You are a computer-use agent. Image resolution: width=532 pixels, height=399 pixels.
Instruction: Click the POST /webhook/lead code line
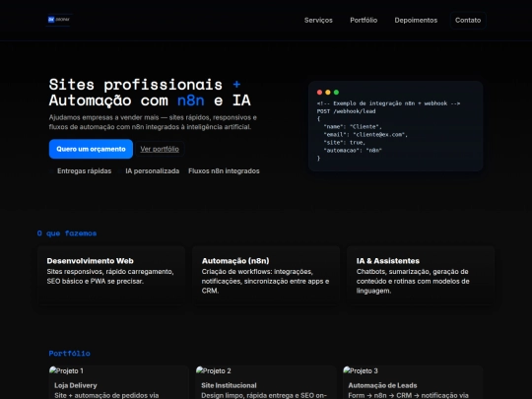point(347,111)
